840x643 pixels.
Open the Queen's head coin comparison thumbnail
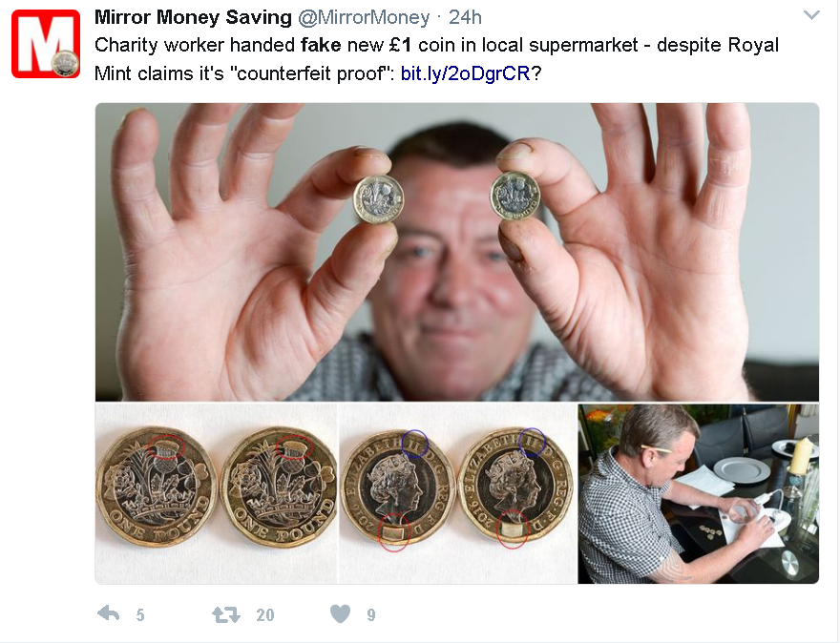pyautogui.click(x=458, y=493)
